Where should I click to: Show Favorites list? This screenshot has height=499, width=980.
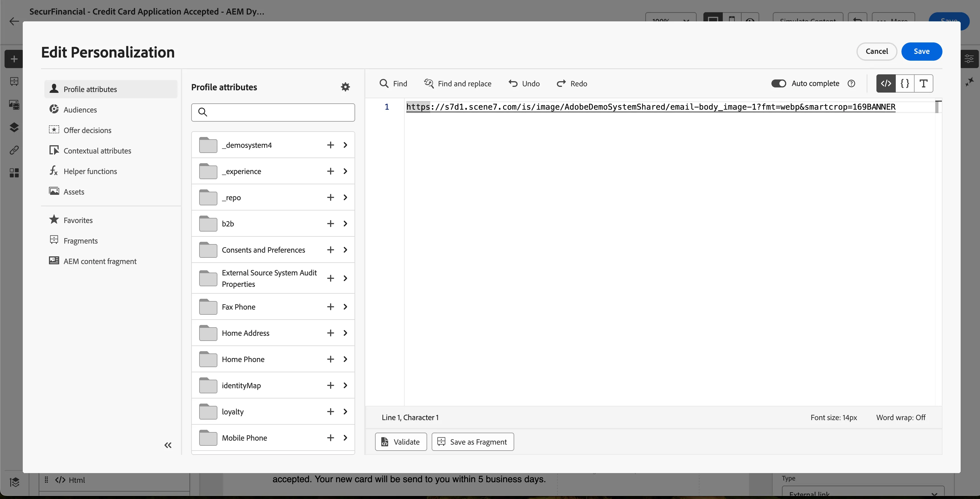point(111,220)
